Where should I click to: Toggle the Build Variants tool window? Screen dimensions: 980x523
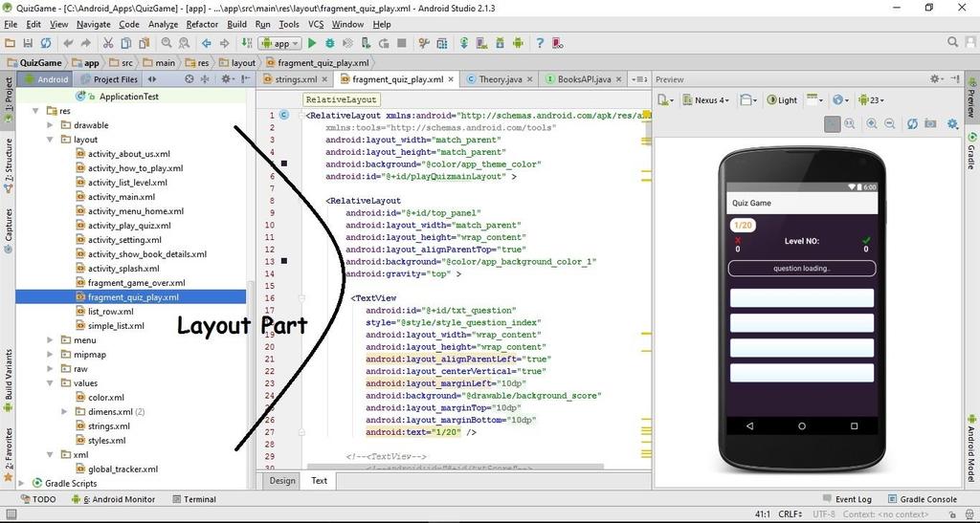8,380
